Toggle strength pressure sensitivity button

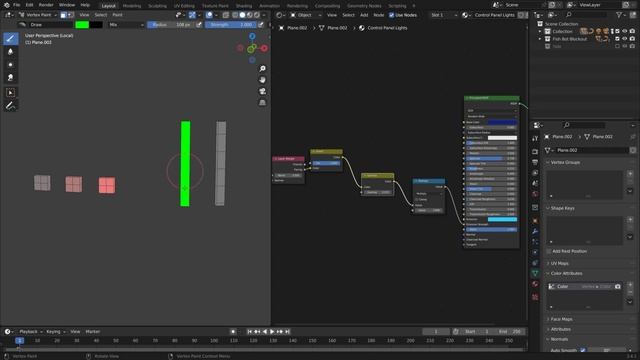click(x=261, y=24)
